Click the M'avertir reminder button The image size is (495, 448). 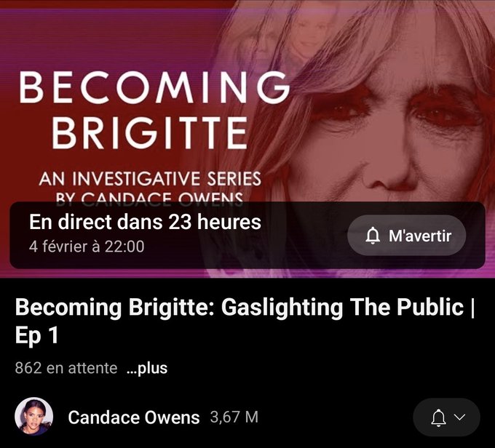tap(407, 236)
